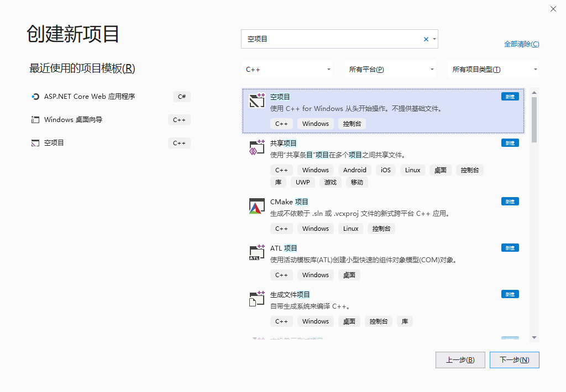566x392 pixels.
Task: Click the 移动 tag under 共享项目
Action: pos(357,183)
